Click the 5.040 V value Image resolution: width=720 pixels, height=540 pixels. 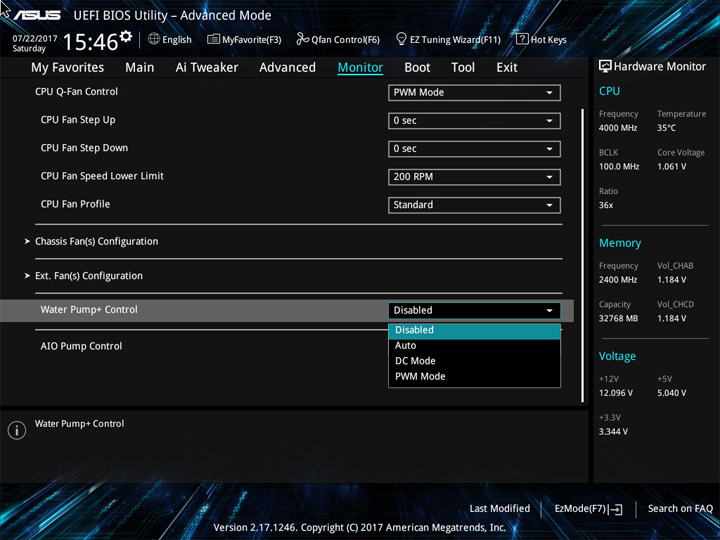(x=671, y=393)
